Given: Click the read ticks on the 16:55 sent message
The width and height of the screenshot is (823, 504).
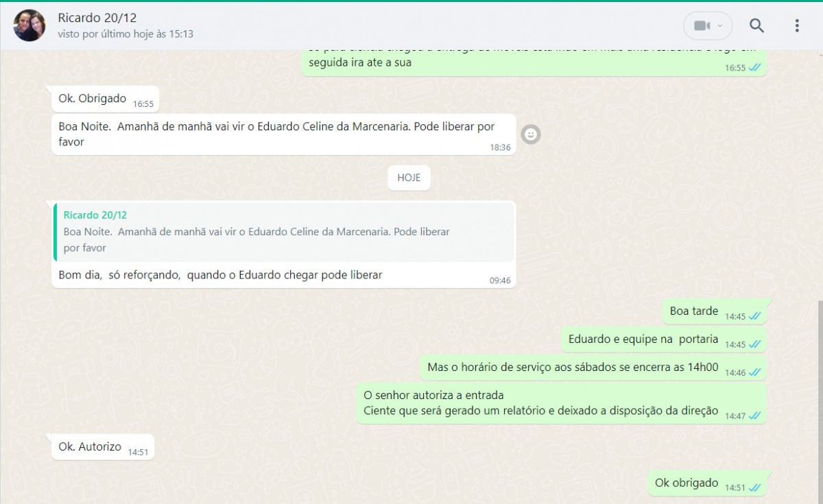Looking at the screenshot, I should click(x=755, y=68).
